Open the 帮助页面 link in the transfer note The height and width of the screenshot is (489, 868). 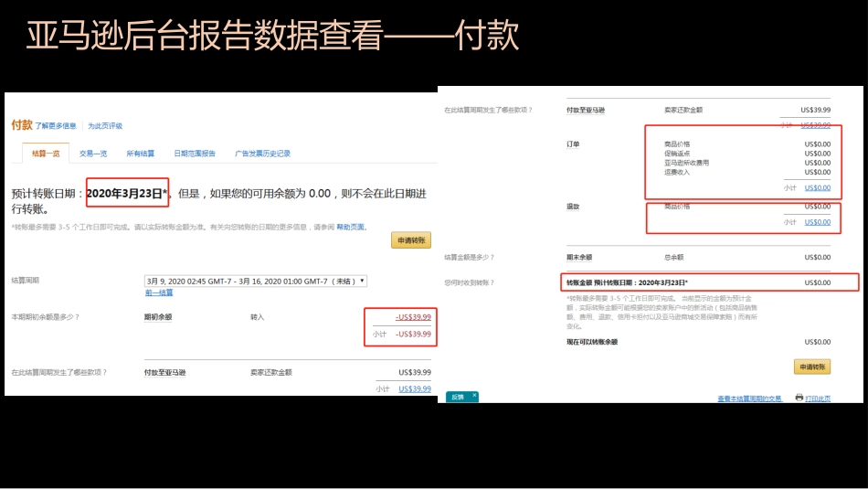[x=351, y=227]
